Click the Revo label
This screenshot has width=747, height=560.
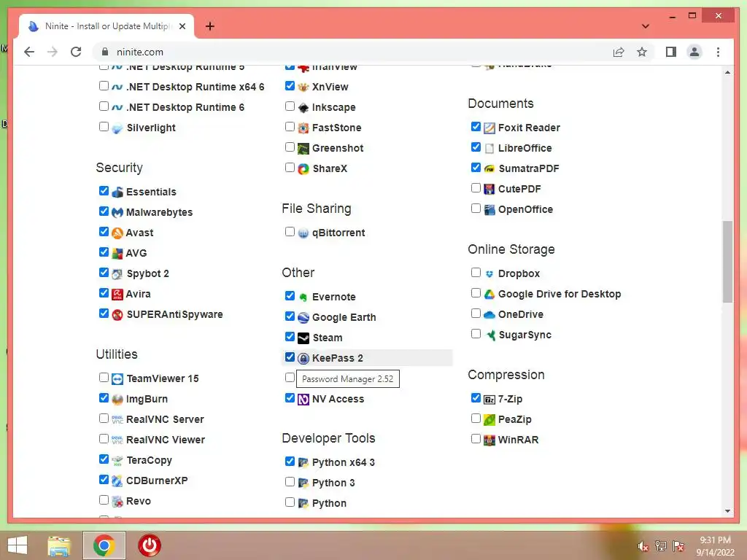click(139, 502)
